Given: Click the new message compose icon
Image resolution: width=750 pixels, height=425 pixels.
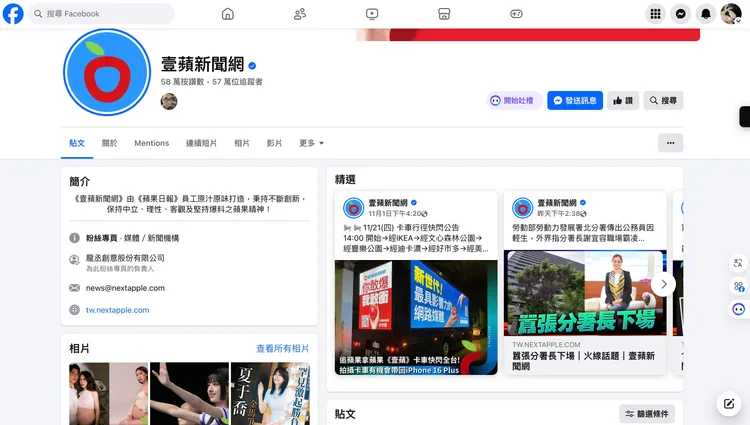Looking at the screenshot, I should click(728, 404).
